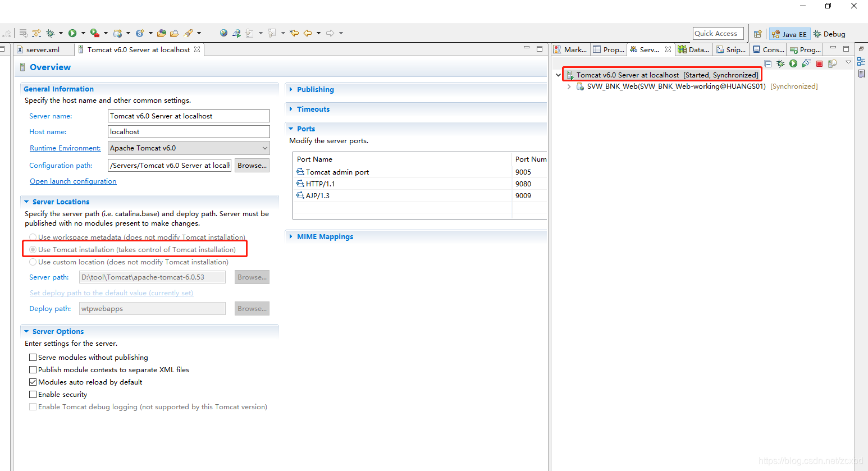This screenshot has height=471, width=868.
Task: Expand the MIME Mappings section
Action: click(x=291, y=236)
